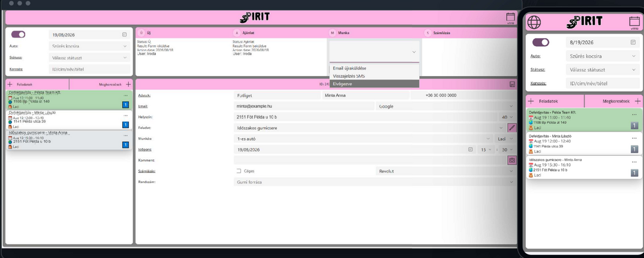The height and width of the screenshot is (258, 644).
Task: Save the form with the floppy disk icon
Action: [x=511, y=84]
